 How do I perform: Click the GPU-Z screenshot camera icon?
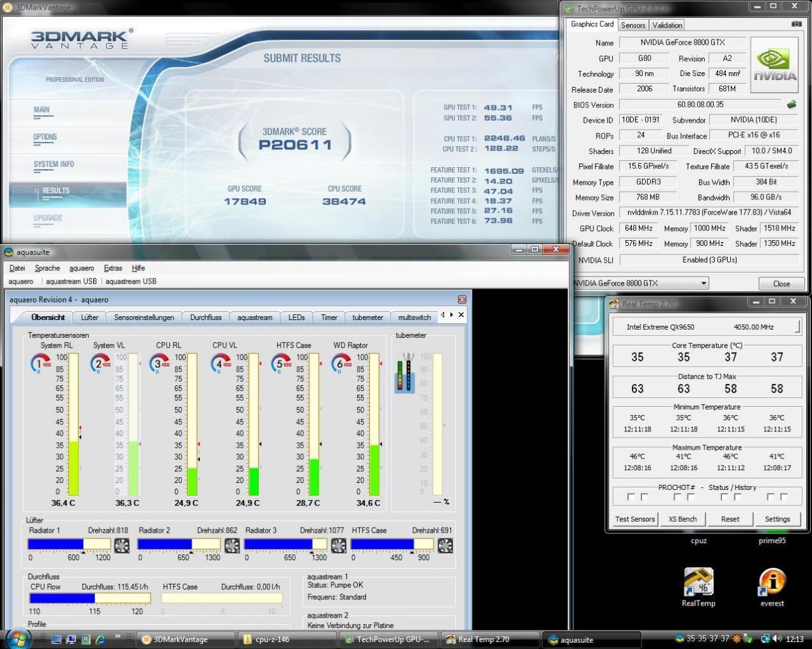(797, 24)
